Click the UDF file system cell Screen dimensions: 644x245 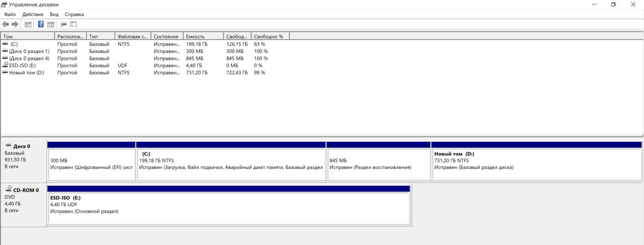point(122,65)
